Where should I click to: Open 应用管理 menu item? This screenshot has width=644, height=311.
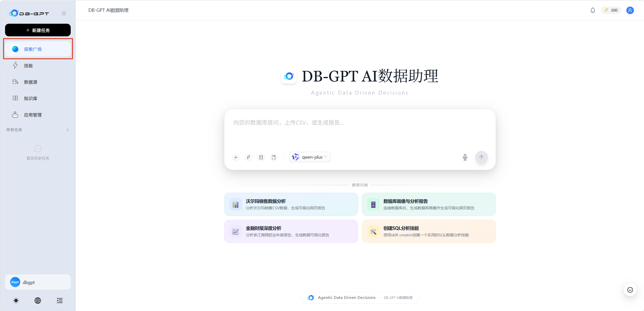(x=38, y=115)
